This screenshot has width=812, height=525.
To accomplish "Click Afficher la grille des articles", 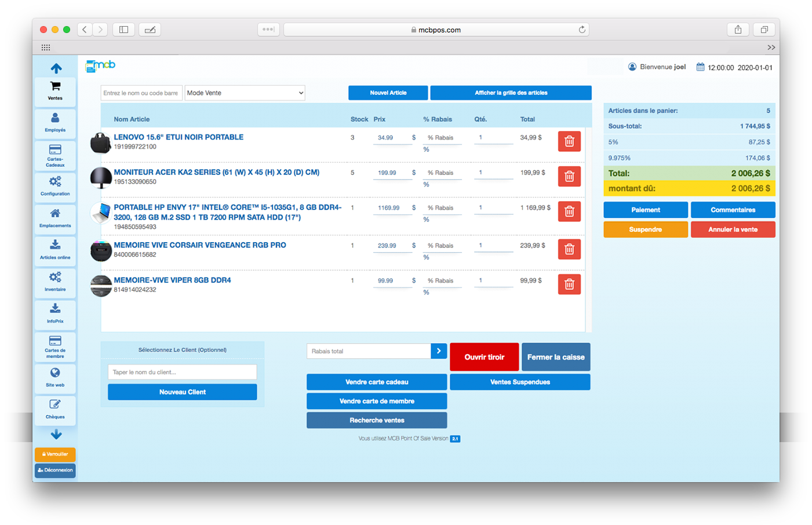I will 511,93.
